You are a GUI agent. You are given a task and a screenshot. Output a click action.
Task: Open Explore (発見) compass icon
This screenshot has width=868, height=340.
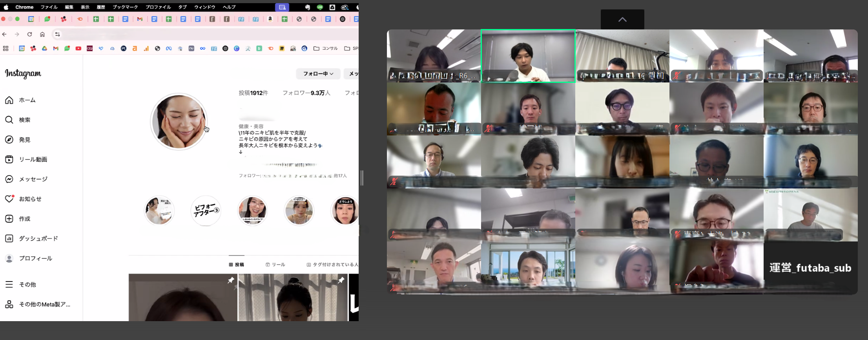(x=9, y=140)
